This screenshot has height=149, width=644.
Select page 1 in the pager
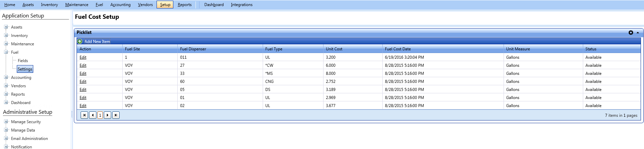(100, 115)
